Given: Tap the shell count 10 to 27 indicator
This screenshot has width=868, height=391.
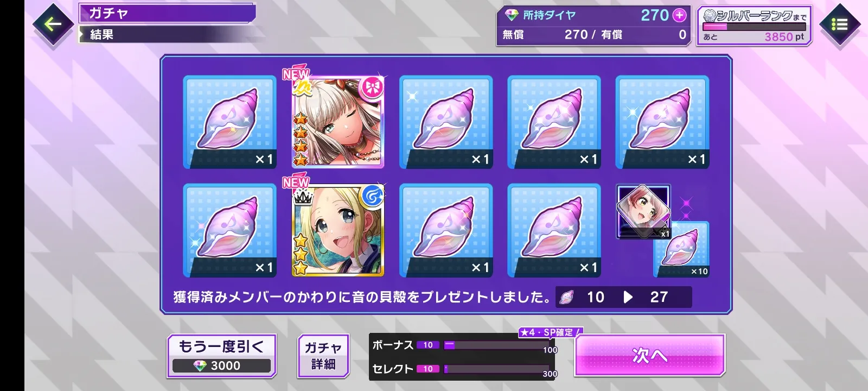Looking at the screenshot, I should pyautogui.click(x=624, y=297).
